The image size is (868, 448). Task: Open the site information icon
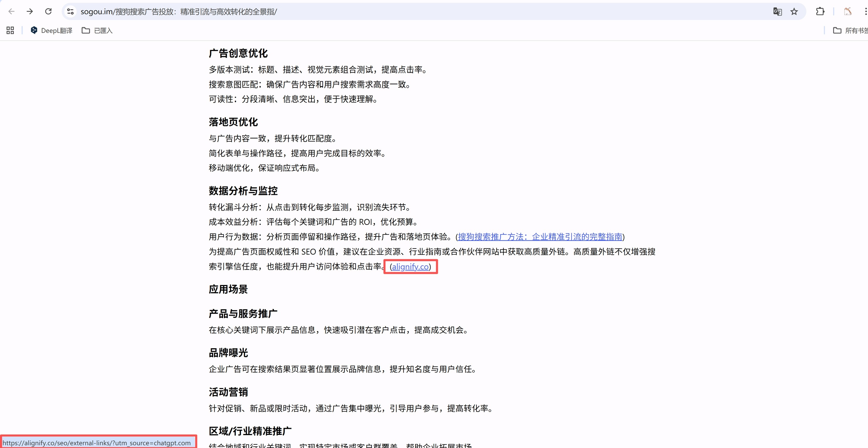(x=70, y=11)
